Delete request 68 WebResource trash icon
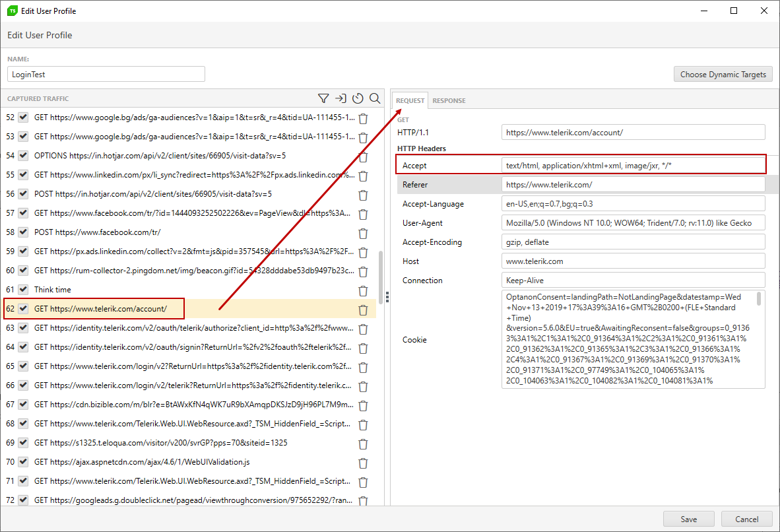Screen dimensions: 780x532 point(363,425)
